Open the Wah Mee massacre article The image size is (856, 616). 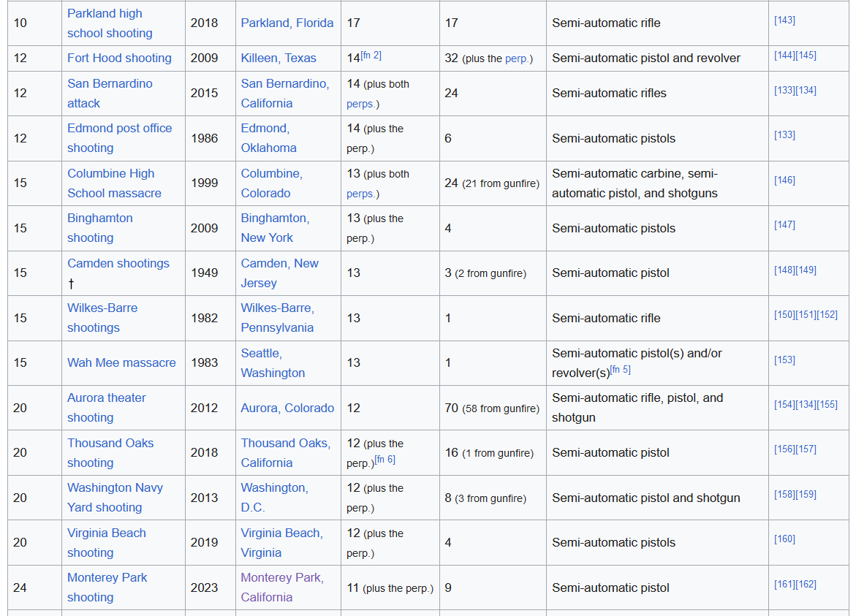122,363
